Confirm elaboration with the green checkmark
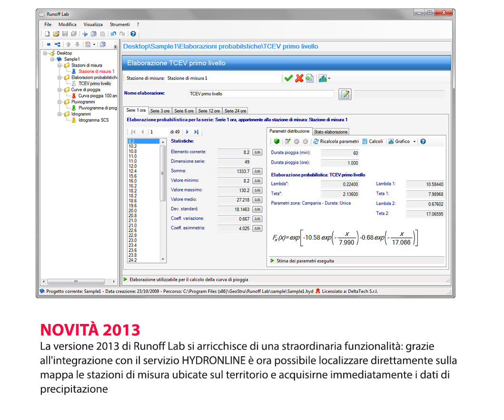 (x=288, y=78)
